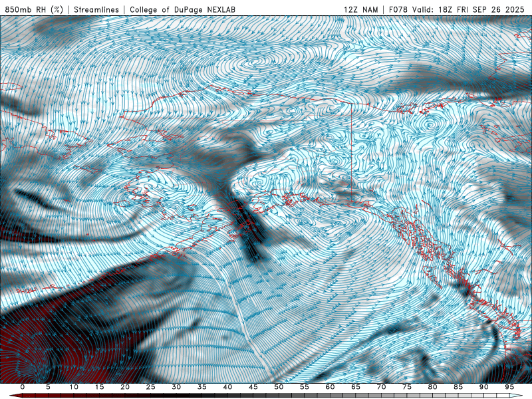Screen dimensions: 532x399
Task: Click the '80' value on the color scale
Action: click(x=433, y=387)
